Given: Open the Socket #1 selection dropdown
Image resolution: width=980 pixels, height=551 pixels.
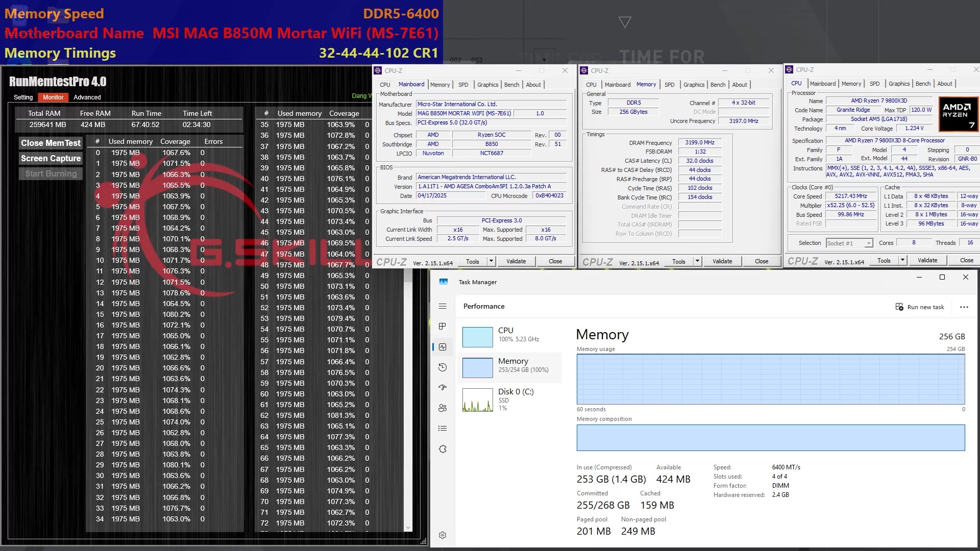Looking at the screenshot, I should (869, 243).
